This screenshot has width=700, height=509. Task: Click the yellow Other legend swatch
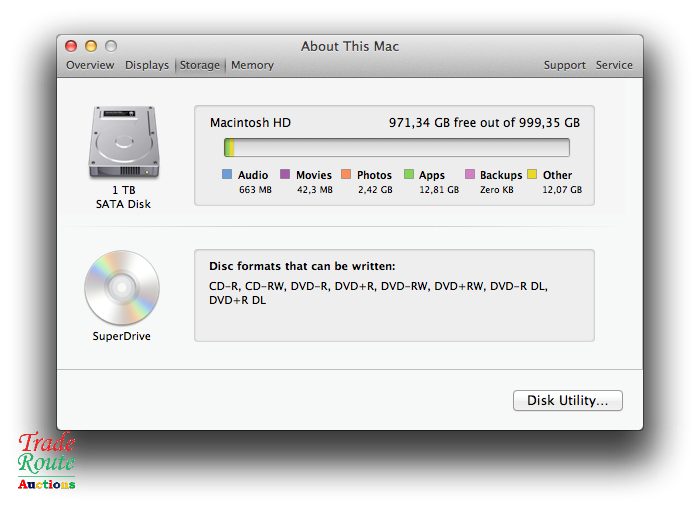[532, 175]
